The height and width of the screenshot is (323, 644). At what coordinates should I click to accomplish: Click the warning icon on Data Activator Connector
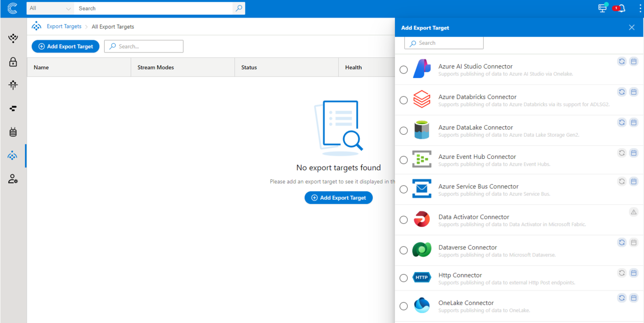634,212
